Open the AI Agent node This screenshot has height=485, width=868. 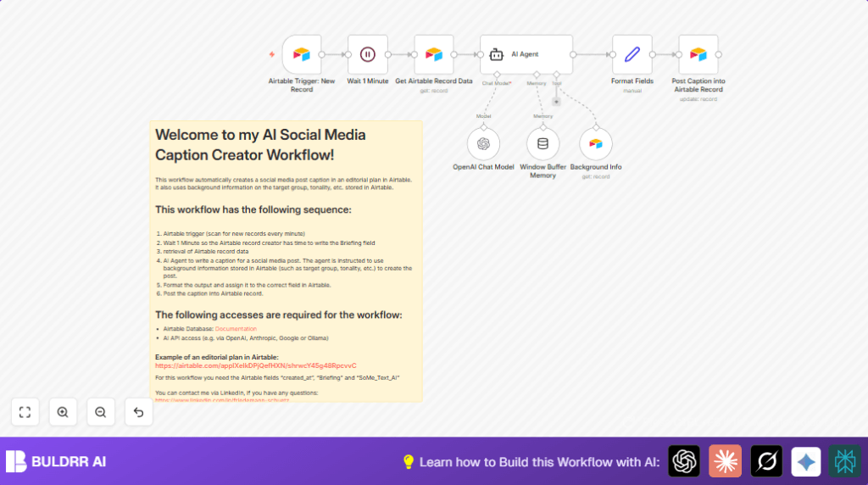point(526,54)
